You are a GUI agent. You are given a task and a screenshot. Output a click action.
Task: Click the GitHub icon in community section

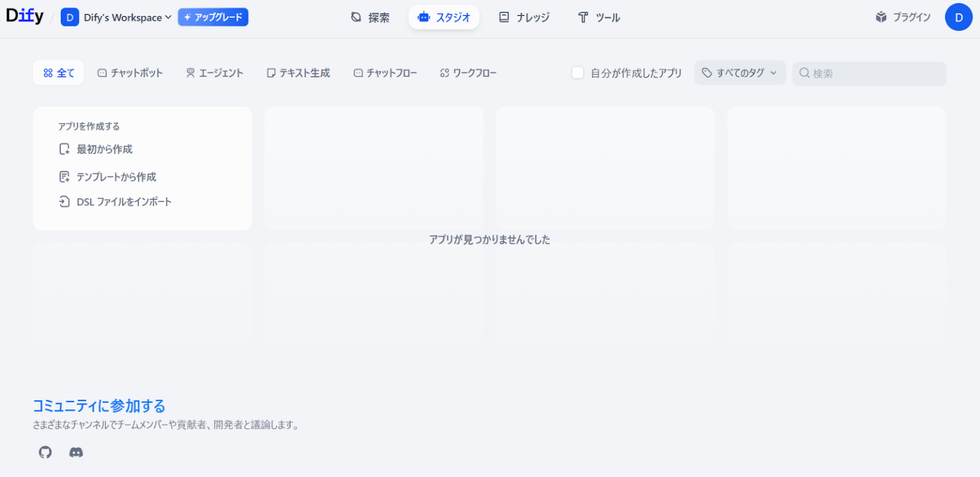[x=45, y=453]
